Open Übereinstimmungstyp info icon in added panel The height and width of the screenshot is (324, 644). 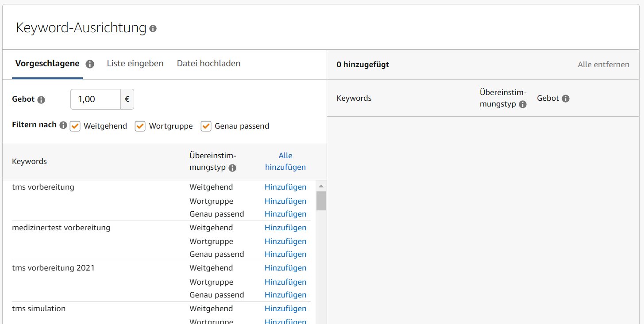click(523, 104)
